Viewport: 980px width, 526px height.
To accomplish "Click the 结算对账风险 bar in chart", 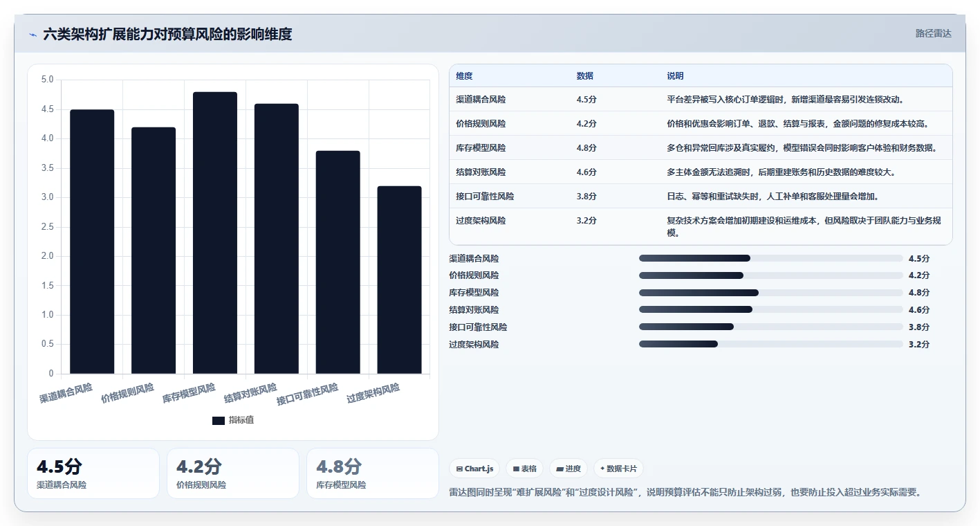I will (x=277, y=239).
